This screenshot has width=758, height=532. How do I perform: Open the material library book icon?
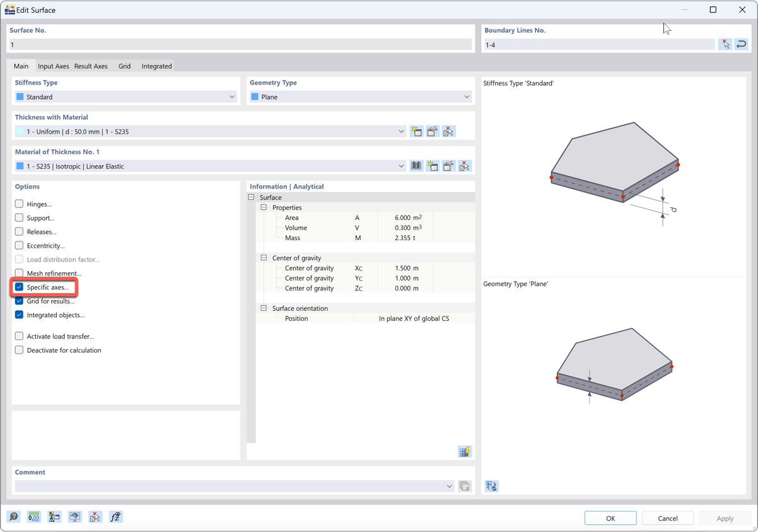(x=416, y=166)
